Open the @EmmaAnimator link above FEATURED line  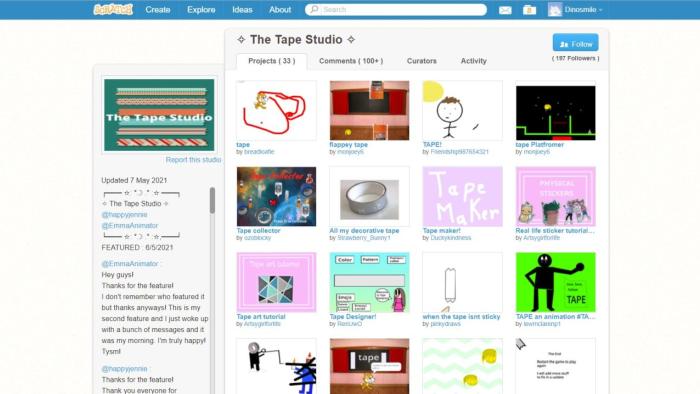(129, 226)
